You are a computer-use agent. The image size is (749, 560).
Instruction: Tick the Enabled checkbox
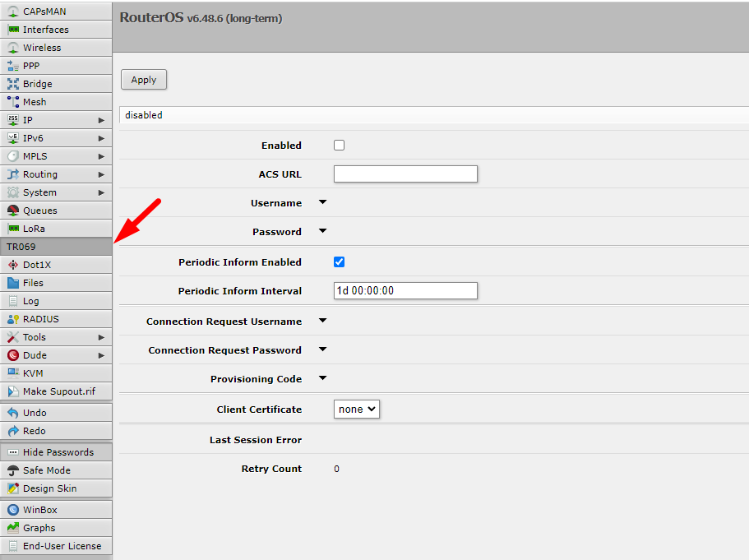coord(339,146)
